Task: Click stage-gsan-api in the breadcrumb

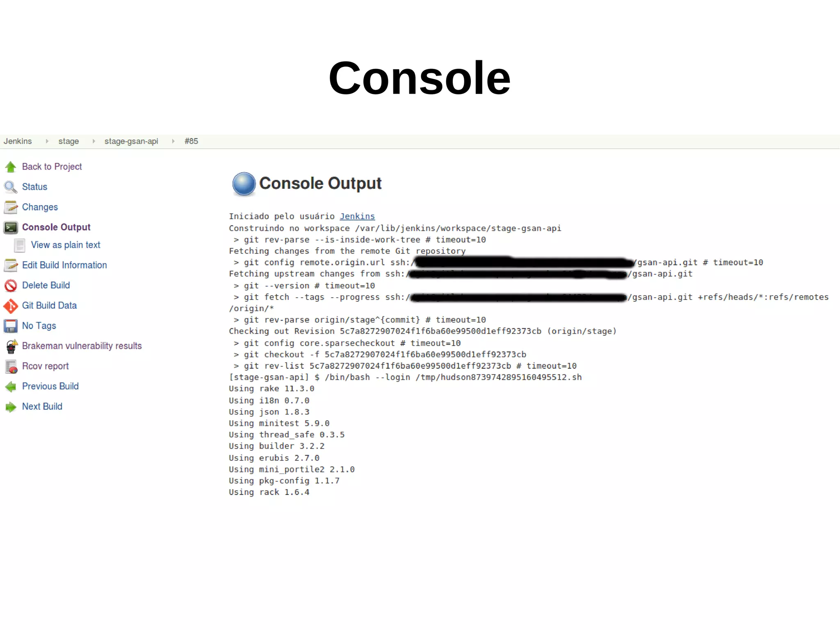Action: click(x=131, y=141)
